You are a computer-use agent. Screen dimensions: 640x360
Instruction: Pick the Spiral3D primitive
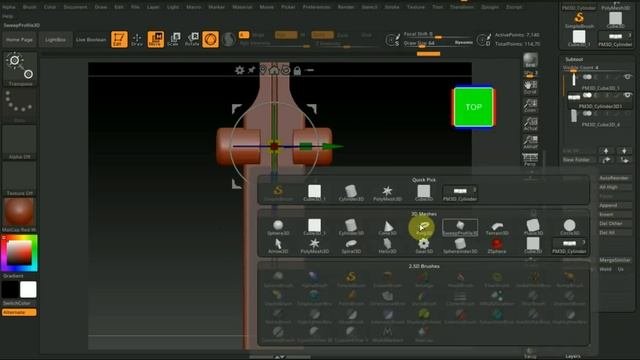[351, 246]
